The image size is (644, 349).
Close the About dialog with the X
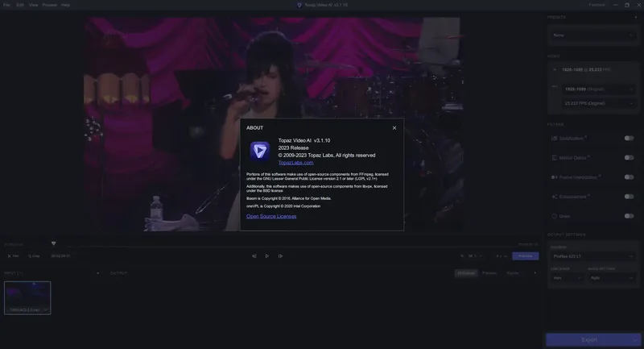(394, 128)
